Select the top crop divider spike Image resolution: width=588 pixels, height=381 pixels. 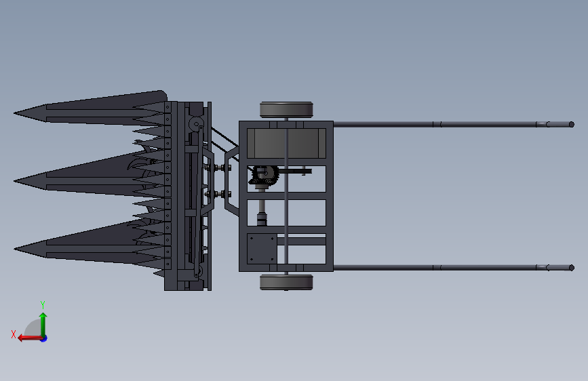click(90, 108)
